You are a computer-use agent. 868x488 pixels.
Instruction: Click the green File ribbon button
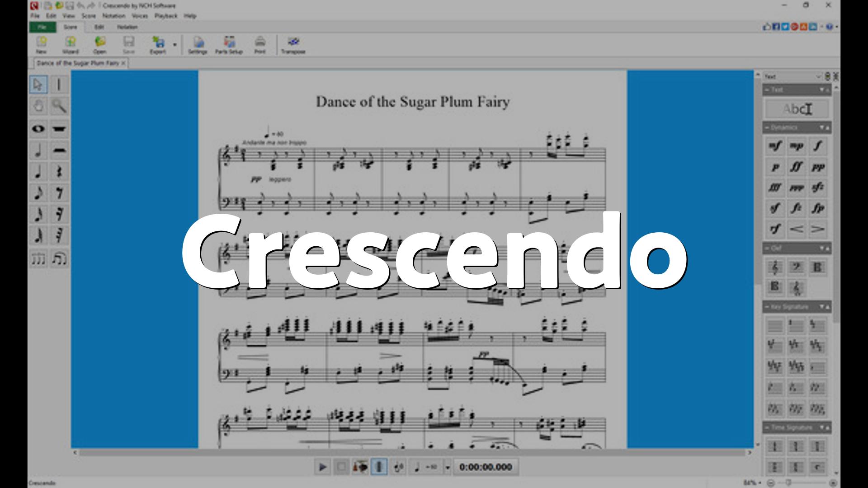[x=42, y=27]
